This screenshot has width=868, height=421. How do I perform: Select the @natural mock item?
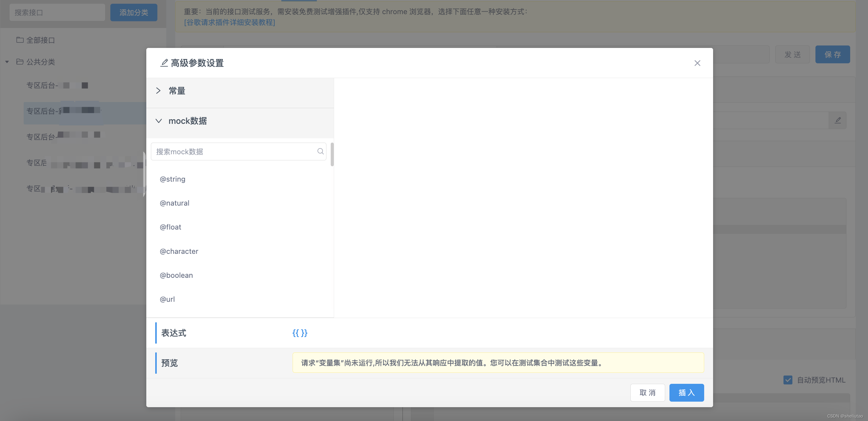coord(175,203)
